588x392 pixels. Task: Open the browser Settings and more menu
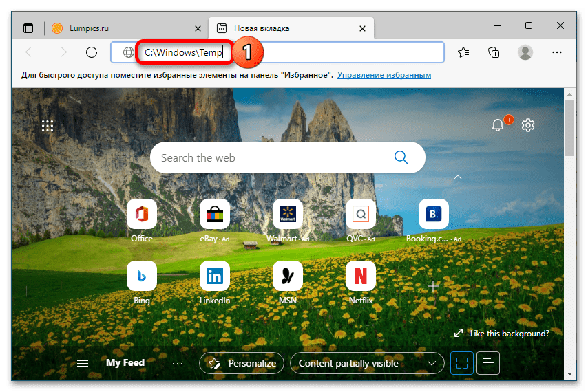558,52
